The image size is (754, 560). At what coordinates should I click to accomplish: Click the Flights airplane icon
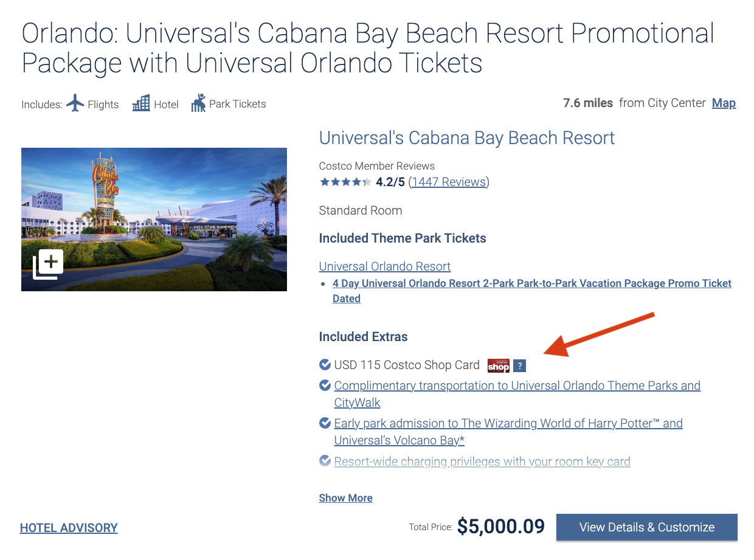click(74, 103)
